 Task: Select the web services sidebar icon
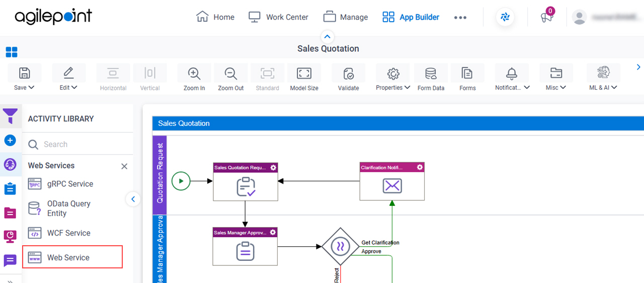[x=10, y=164]
